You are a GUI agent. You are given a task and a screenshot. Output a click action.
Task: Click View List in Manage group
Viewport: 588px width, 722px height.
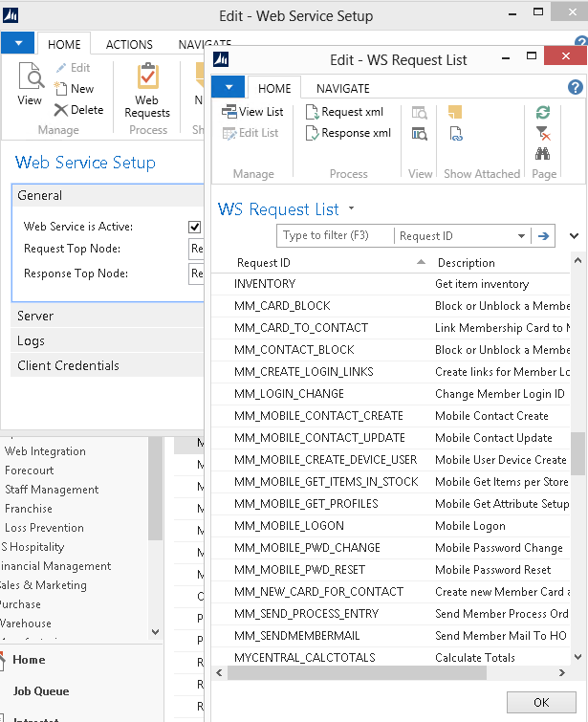pyautogui.click(x=252, y=112)
